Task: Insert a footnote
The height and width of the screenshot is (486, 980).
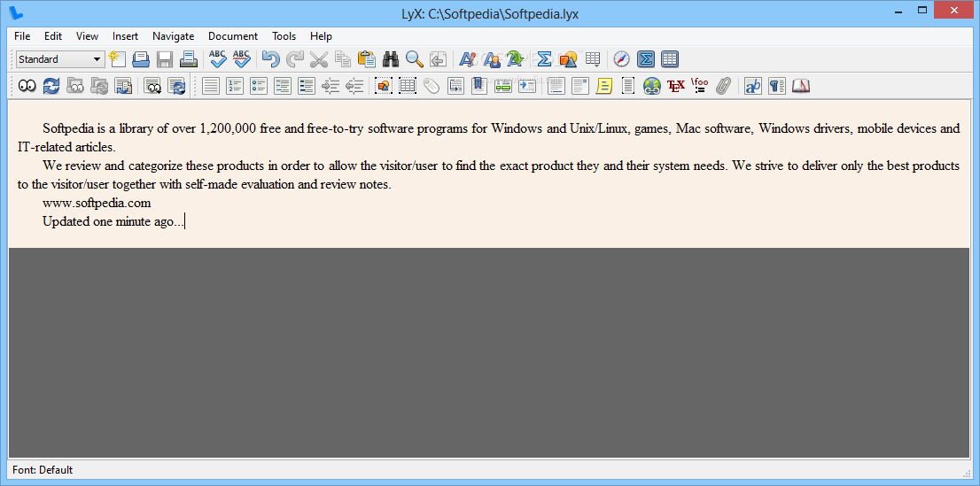Action: (x=556, y=86)
